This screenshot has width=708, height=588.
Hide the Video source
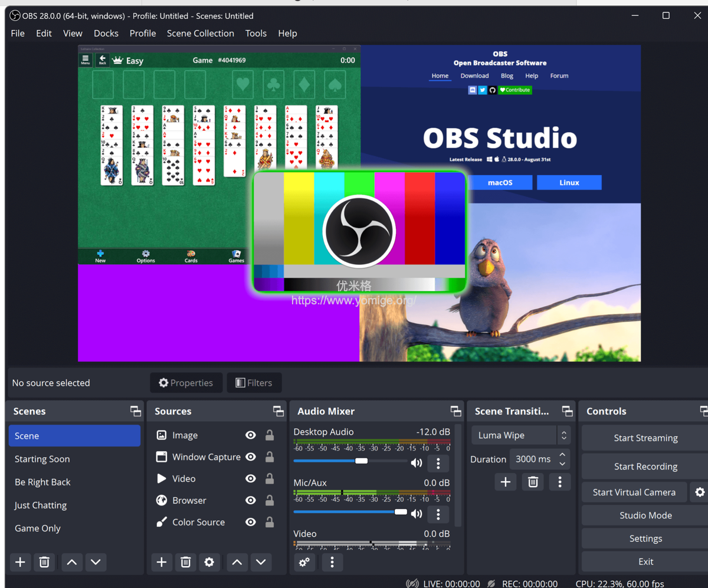[250, 478]
